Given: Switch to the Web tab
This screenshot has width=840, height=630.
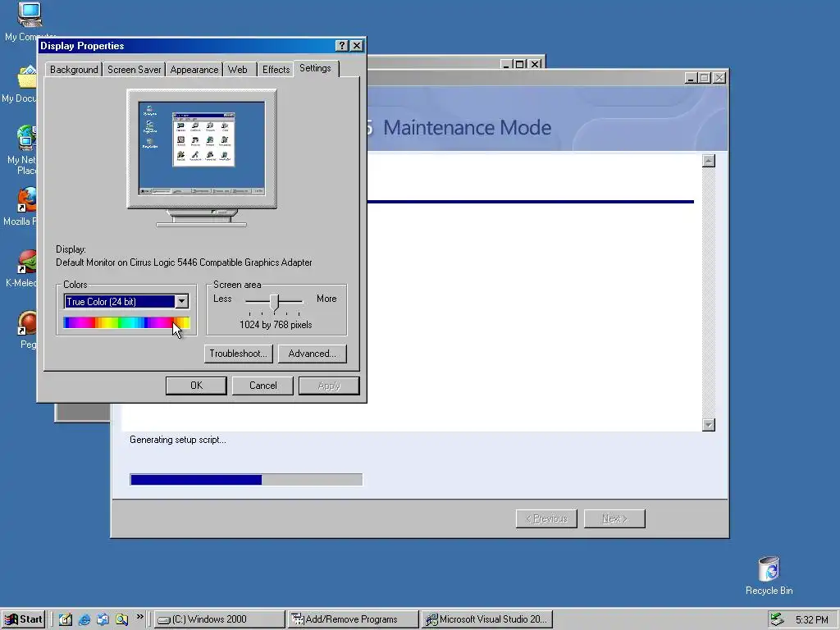Looking at the screenshot, I should tap(237, 70).
